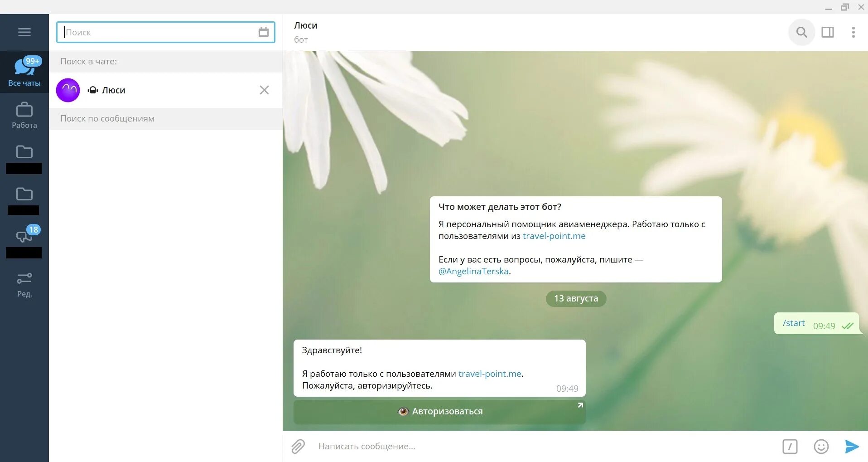The height and width of the screenshot is (462, 868).
Task: Open the Люси chat header title
Action: pyautogui.click(x=306, y=25)
